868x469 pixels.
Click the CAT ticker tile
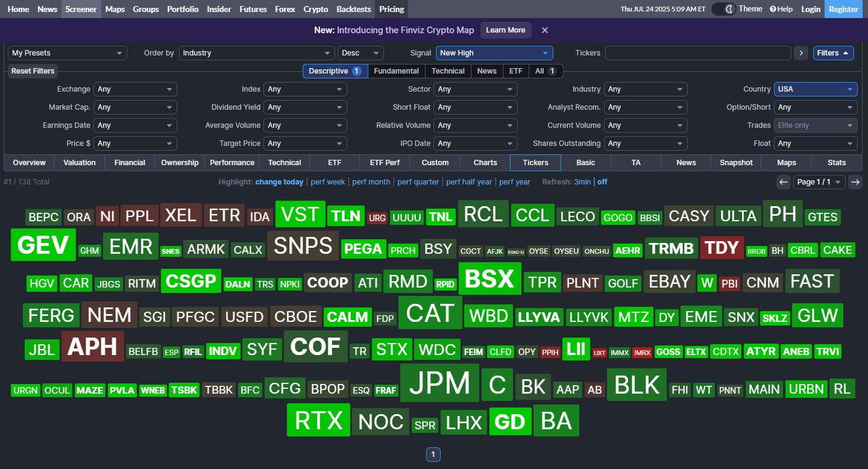point(430,312)
